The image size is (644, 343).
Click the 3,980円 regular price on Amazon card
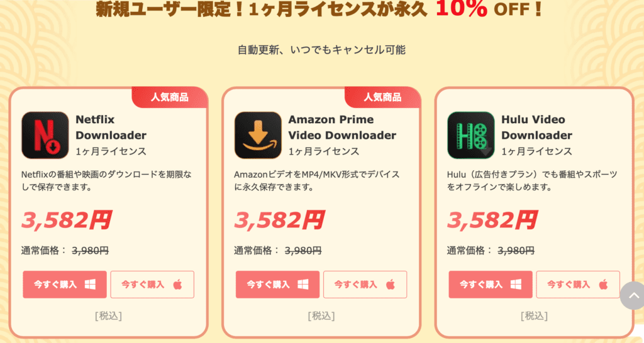coord(303,250)
